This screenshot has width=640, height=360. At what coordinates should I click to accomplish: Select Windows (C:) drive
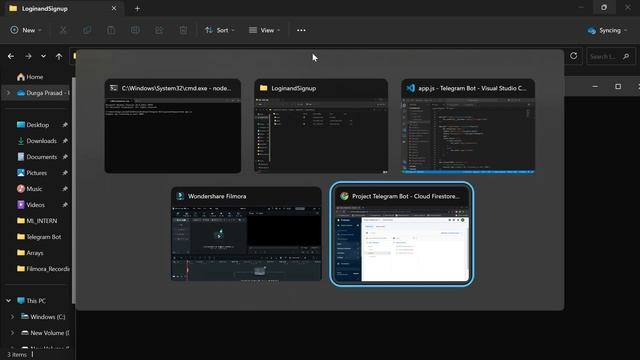(x=43, y=317)
